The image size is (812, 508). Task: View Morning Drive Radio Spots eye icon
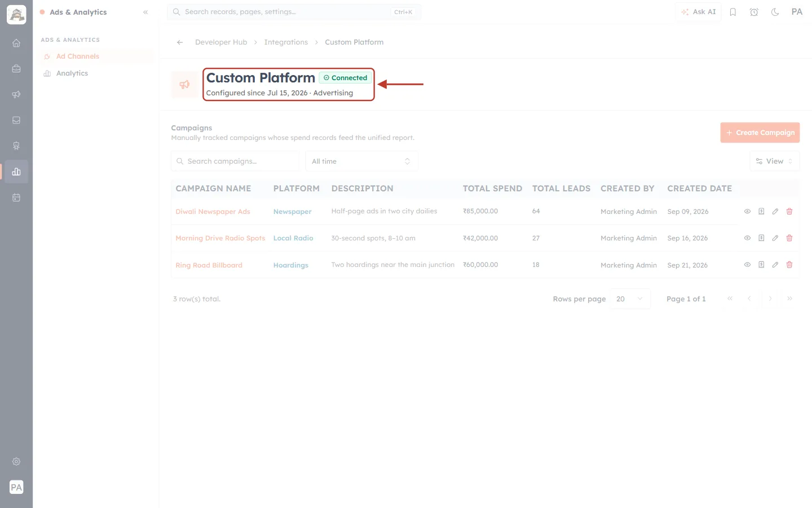(747, 238)
